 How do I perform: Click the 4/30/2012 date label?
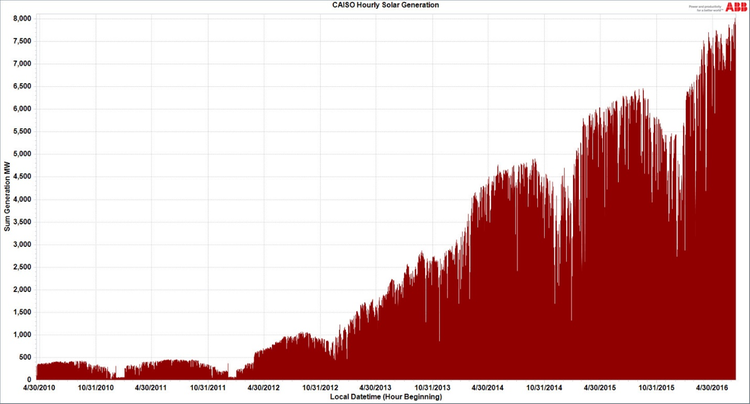(264, 388)
